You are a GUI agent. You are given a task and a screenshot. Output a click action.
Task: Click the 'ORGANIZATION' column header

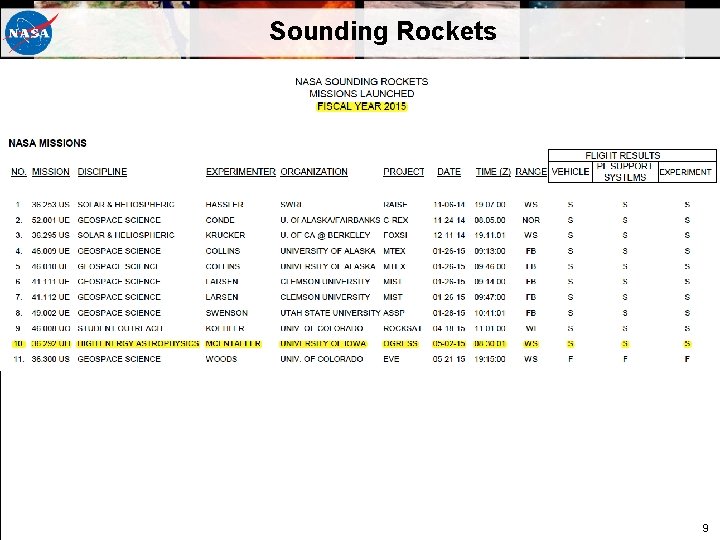tap(314, 172)
